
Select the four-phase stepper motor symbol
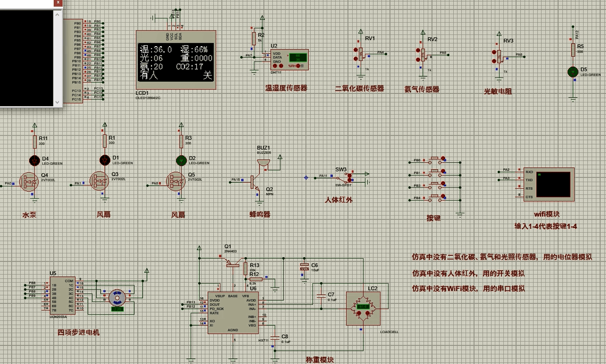pyautogui.click(x=117, y=298)
